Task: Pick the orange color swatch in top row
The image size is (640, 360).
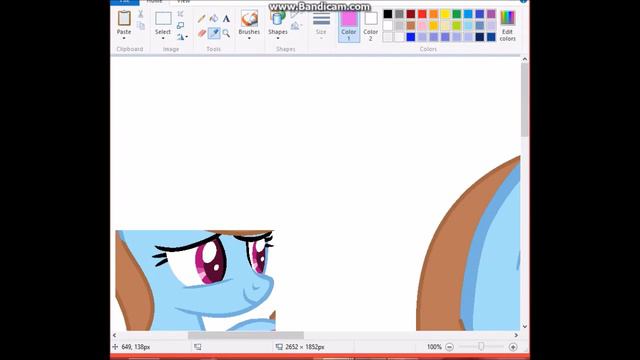Action: [x=433, y=14]
